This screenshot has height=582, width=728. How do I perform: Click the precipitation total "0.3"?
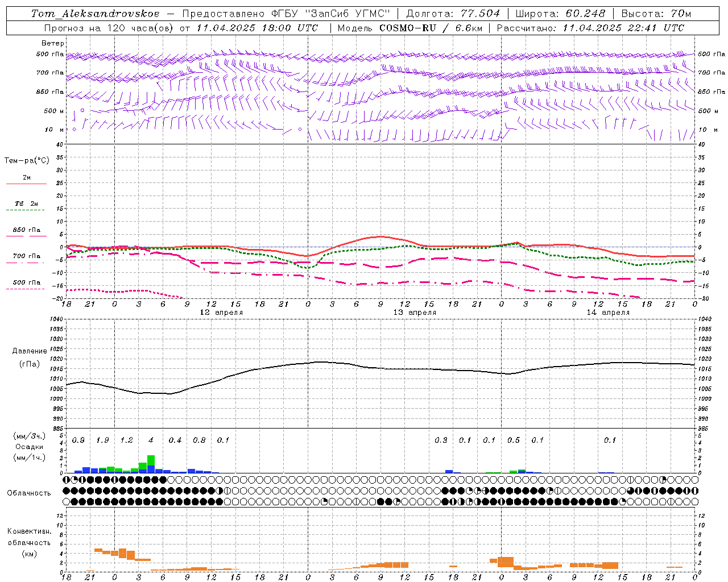441,440
